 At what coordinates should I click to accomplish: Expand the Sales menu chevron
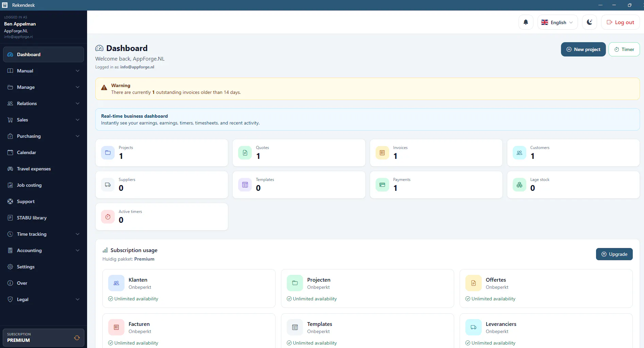point(78,120)
